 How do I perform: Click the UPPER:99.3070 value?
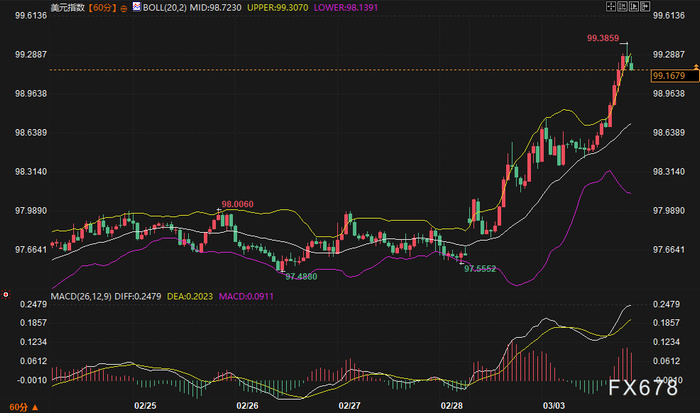pyautogui.click(x=277, y=8)
